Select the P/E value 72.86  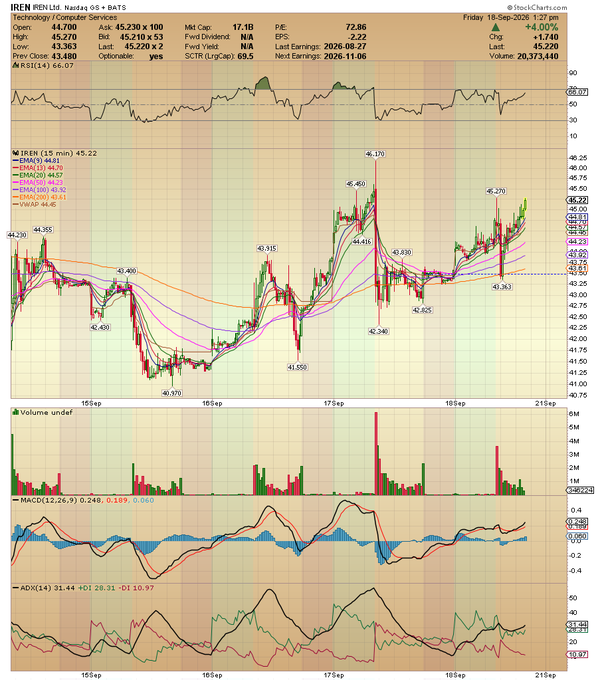(x=356, y=27)
